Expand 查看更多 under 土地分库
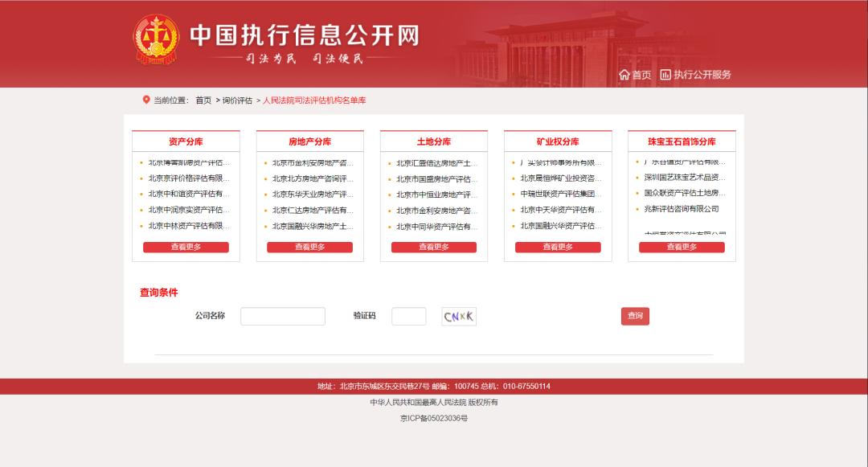The image size is (868, 467). click(x=433, y=248)
